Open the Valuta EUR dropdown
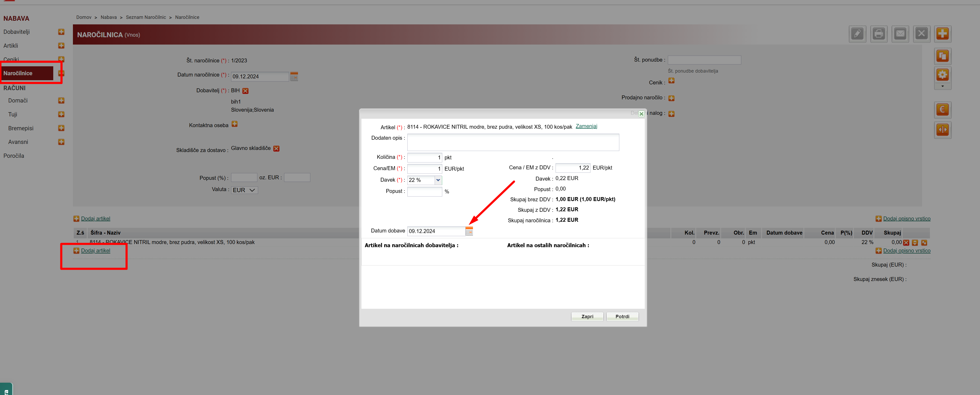Image resolution: width=980 pixels, height=395 pixels. click(x=244, y=190)
